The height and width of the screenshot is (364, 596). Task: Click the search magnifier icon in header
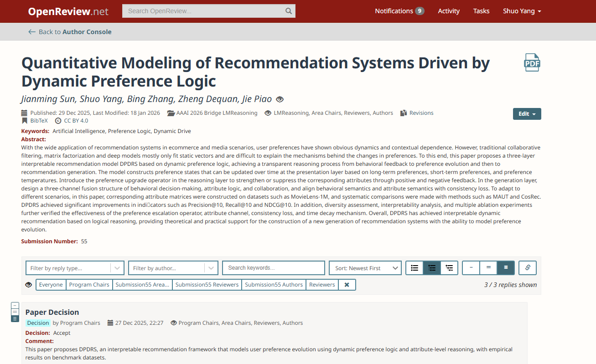coord(289,11)
